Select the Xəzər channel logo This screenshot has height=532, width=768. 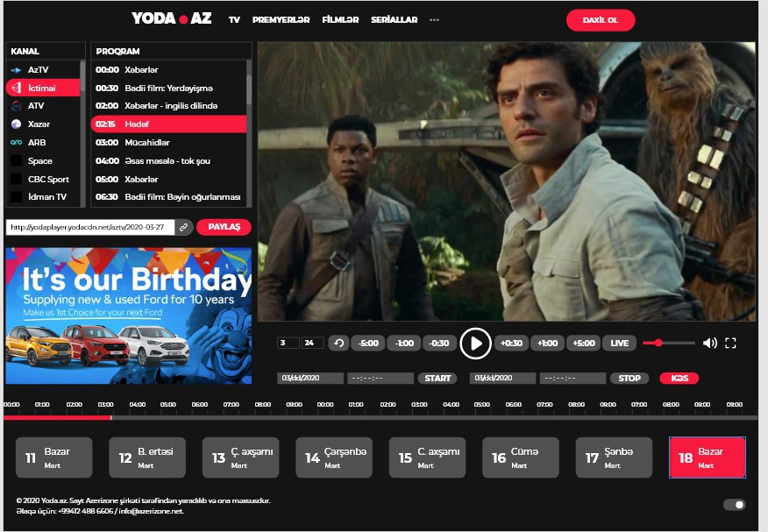(x=16, y=124)
